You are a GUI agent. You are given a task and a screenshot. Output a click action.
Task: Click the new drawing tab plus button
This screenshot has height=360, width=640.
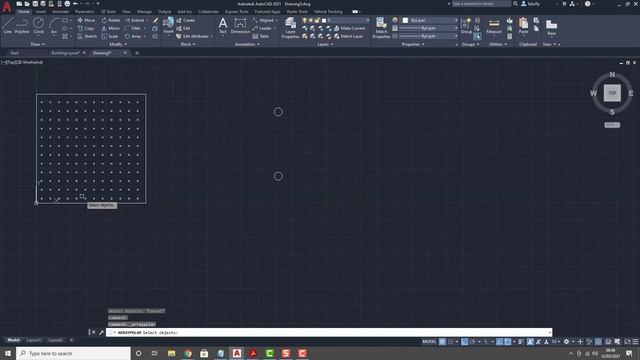(x=137, y=53)
